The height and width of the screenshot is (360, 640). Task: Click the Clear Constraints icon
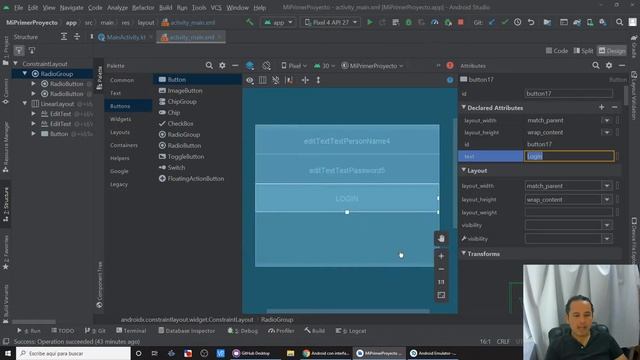coord(276,80)
